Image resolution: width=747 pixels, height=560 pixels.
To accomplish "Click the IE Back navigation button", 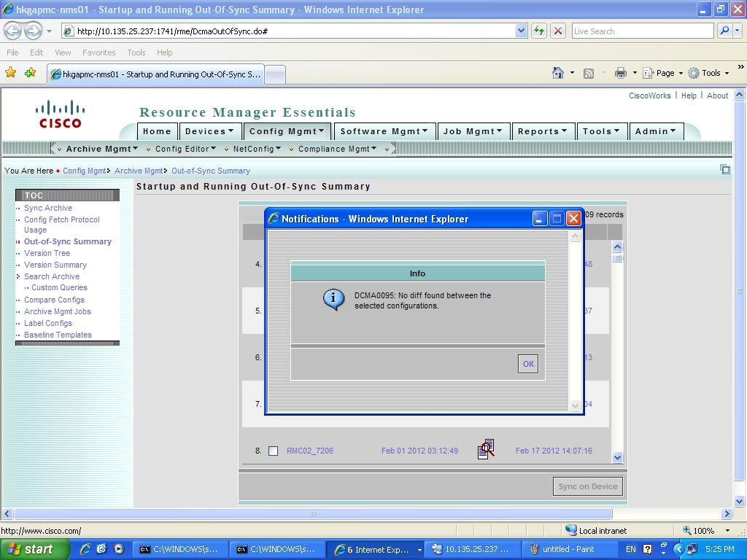I will [13, 31].
